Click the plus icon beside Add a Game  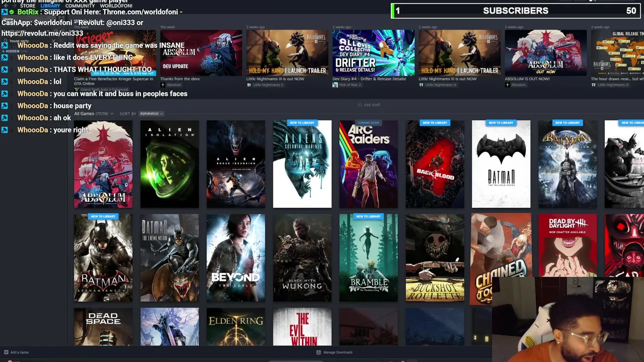[6, 352]
